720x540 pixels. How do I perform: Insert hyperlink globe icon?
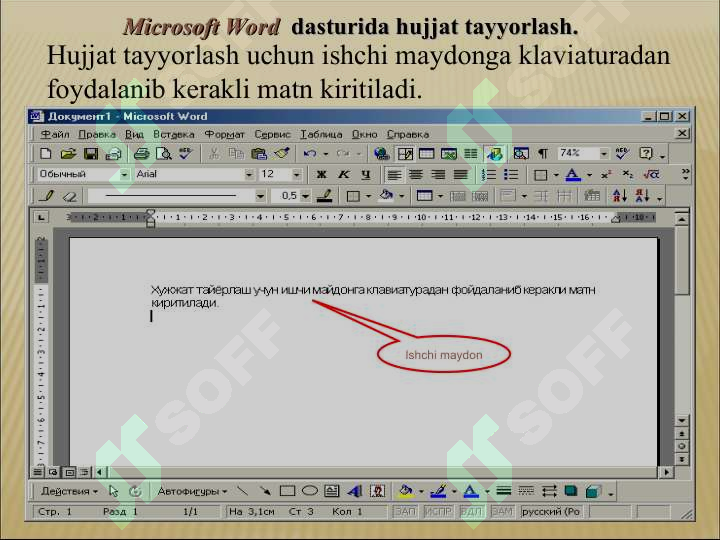381,154
